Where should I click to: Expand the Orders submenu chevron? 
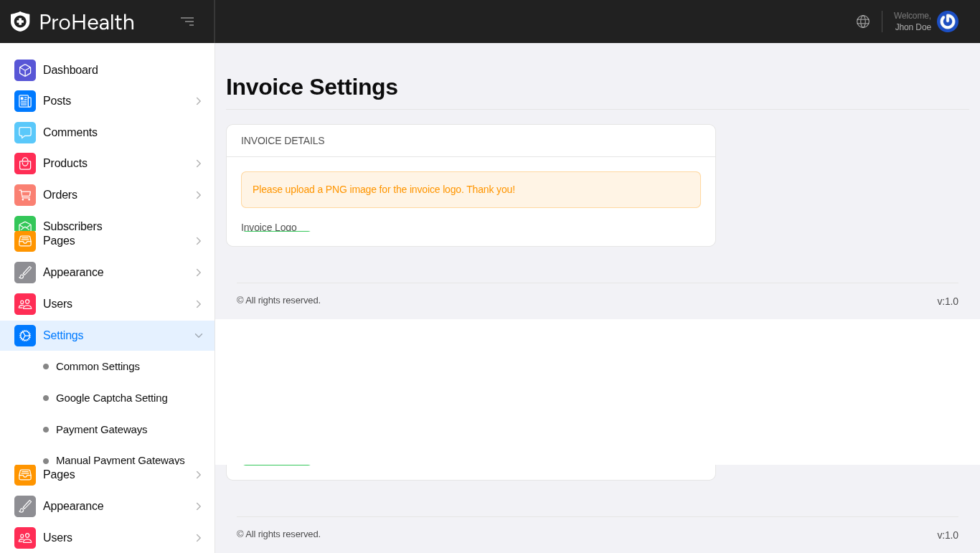199,195
